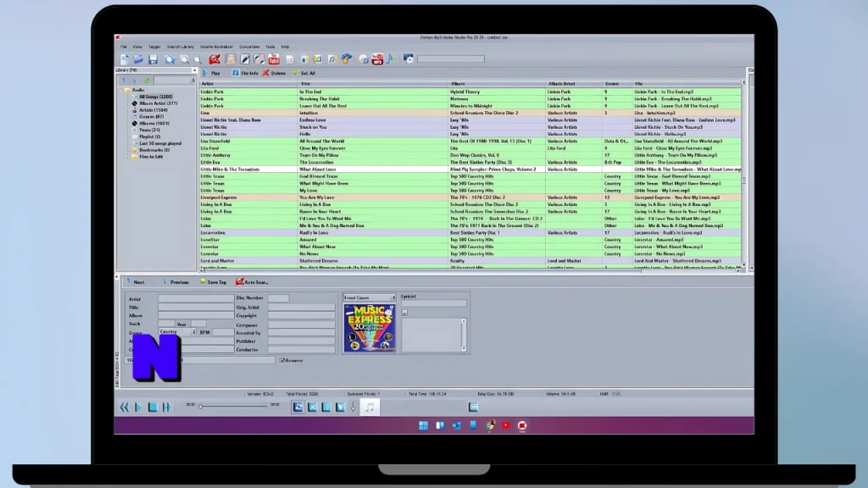Click the skip to next track button
868x488 pixels.
pyautogui.click(x=166, y=408)
